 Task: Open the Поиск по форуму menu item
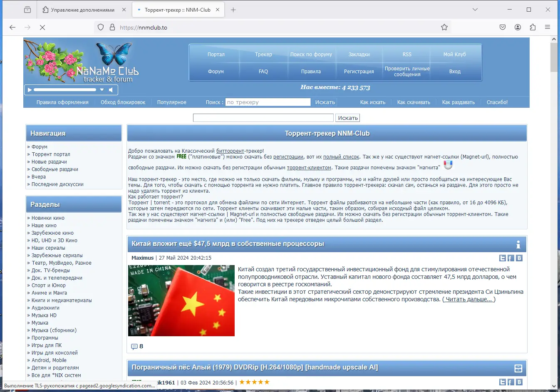311,55
